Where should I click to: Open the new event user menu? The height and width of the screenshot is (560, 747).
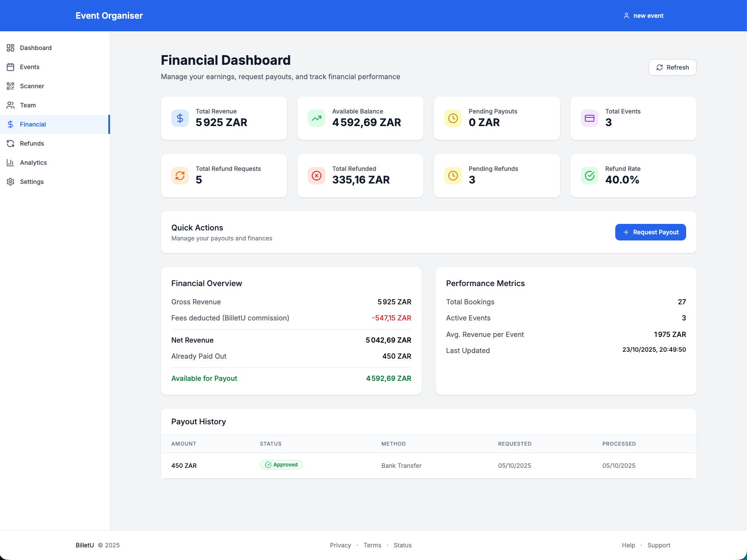point(644,16)
